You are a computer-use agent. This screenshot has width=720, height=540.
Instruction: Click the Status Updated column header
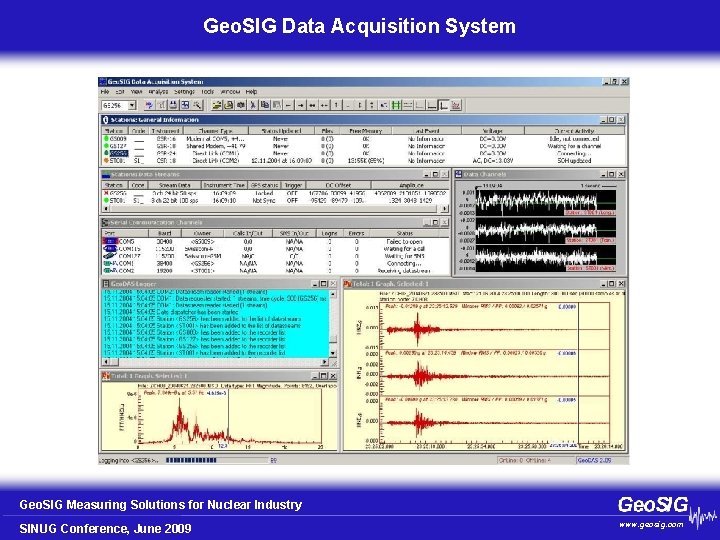(281, 131)
